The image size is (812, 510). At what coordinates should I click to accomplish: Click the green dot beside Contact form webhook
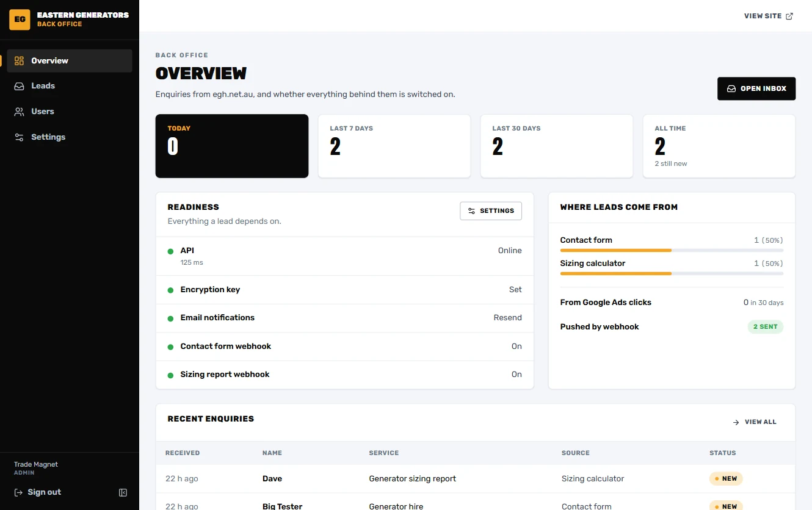[170, 347]
